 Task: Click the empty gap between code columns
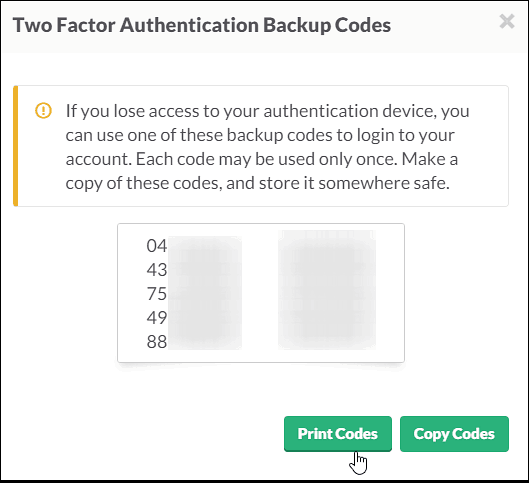[260, 293]
